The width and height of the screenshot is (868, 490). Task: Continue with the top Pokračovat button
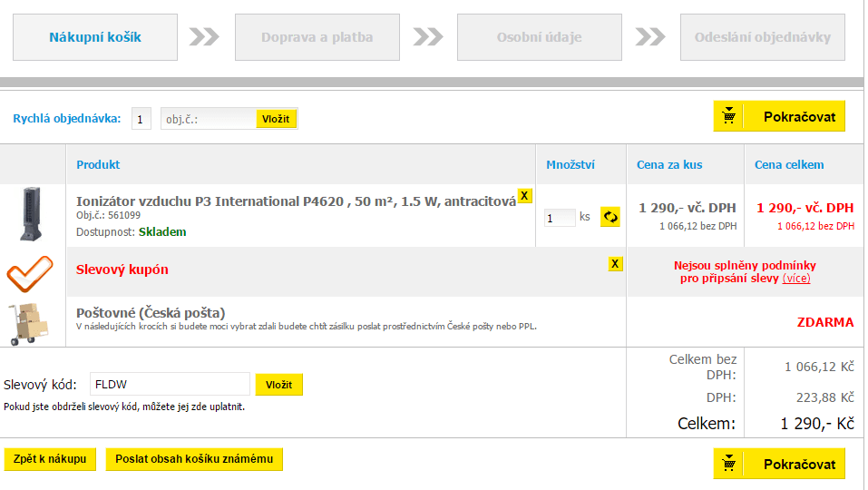pos(779,116)
